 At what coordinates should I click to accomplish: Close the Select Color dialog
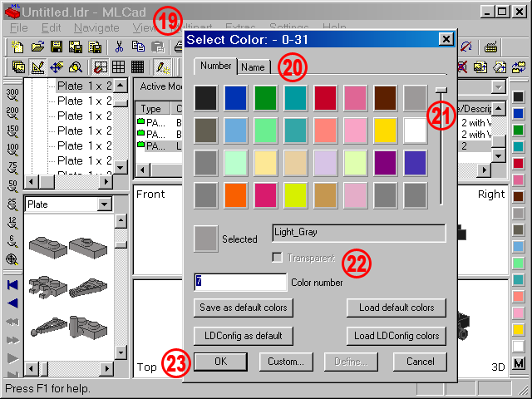coord(446,39)
